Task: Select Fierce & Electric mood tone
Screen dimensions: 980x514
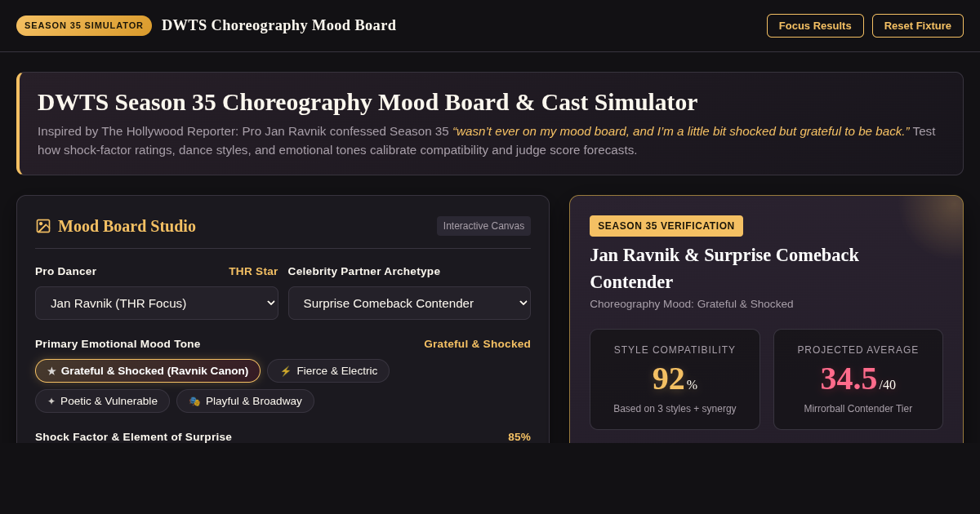Action: pos(328,371)
